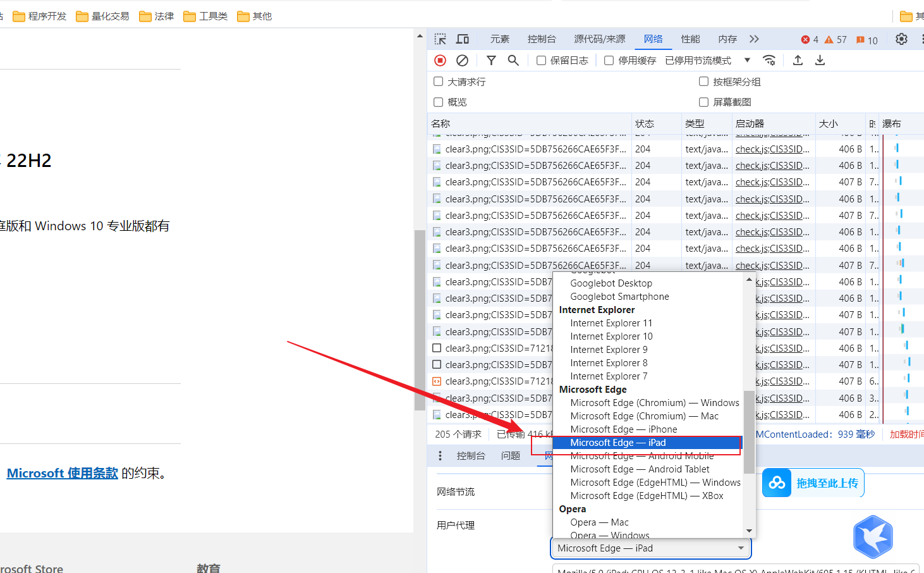Open 已停用节流模式 throttling dropdown

708,61
